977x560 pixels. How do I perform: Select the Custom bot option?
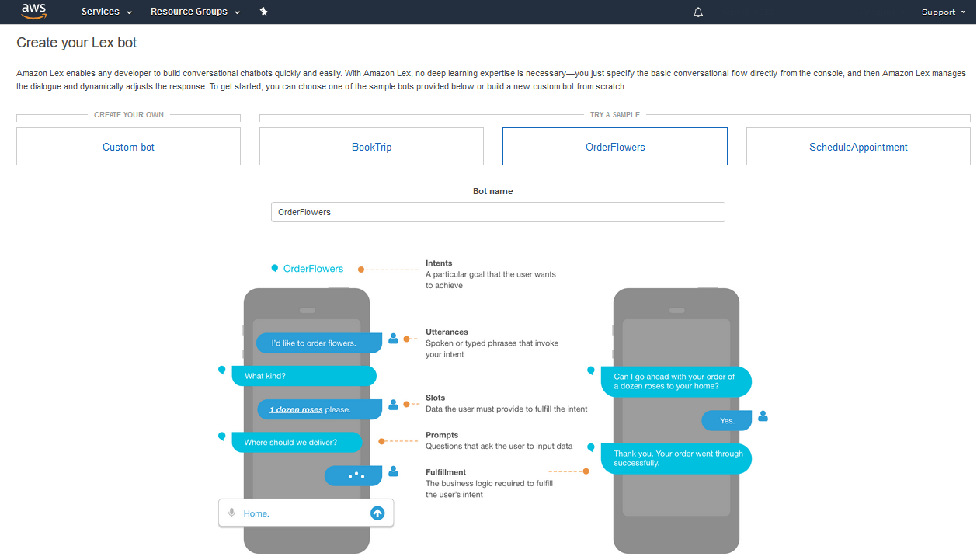128,147
